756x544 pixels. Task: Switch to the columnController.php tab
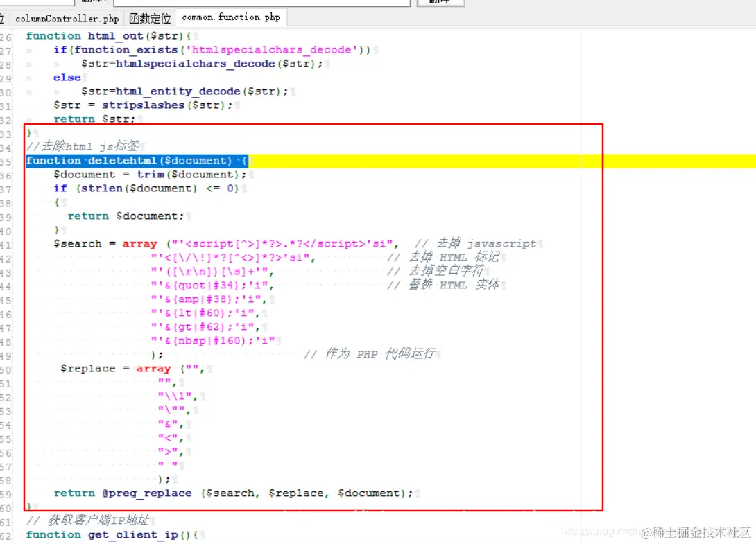(x=67, y=19)
